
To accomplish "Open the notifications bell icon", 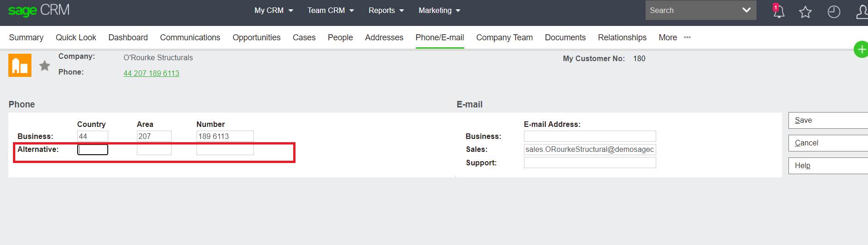I will (x=779, y=11).
